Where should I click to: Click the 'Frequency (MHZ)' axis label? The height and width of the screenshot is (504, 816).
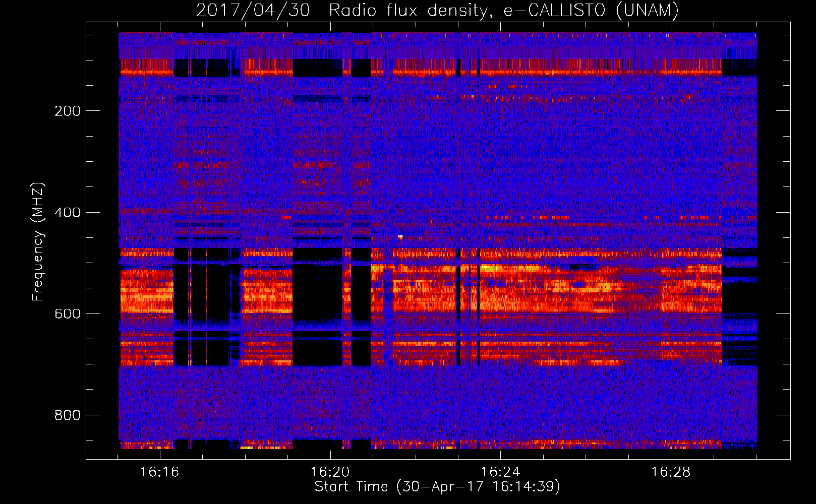tap(38, 242)
